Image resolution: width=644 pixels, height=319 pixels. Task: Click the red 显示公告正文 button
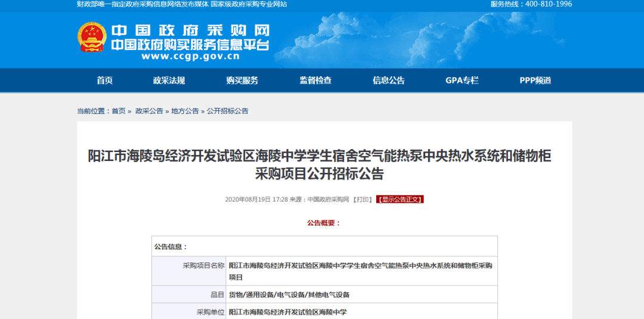click(x=400, y=200)
